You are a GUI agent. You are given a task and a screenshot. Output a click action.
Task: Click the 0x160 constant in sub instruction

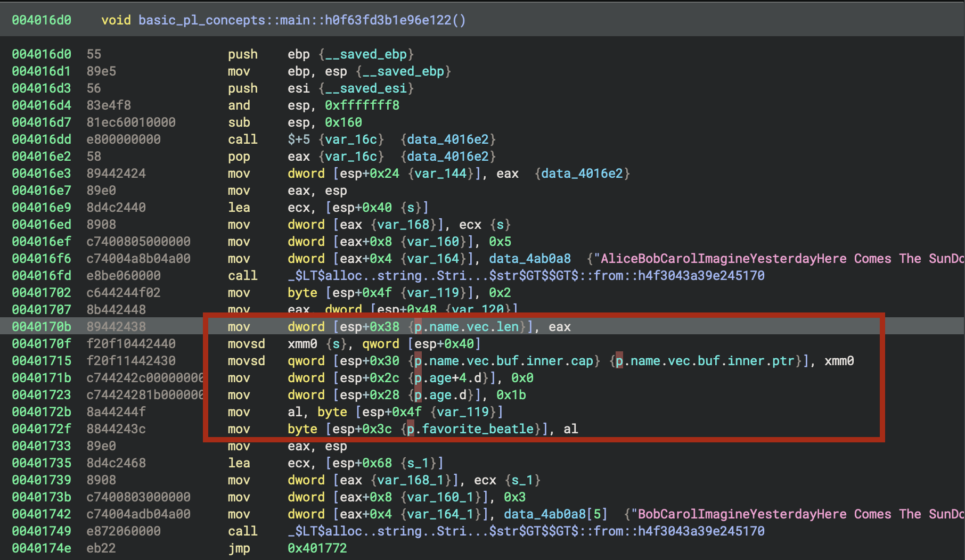(x=343, y=122)
